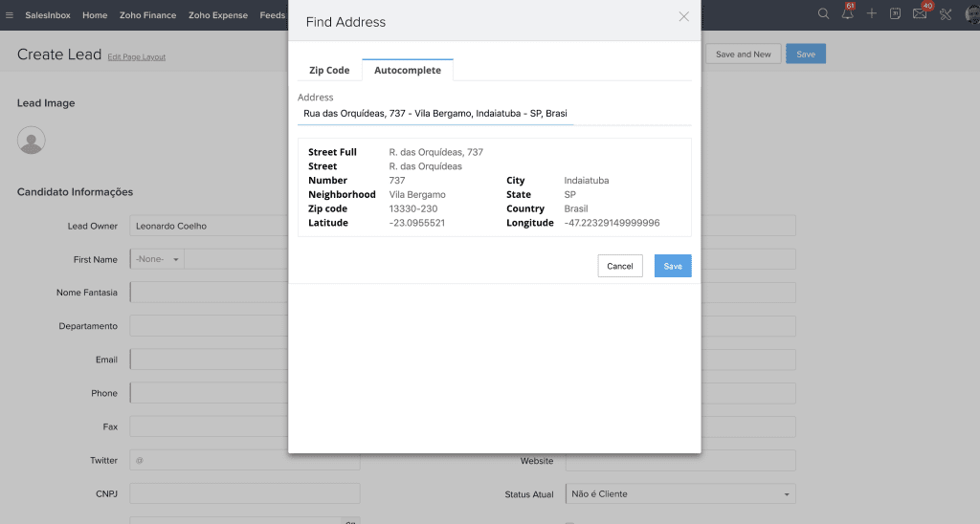Switch to the Zip Code tab
Image resolution: width=980 pixels, height=524 pixels.
click(x=329, y=71)
